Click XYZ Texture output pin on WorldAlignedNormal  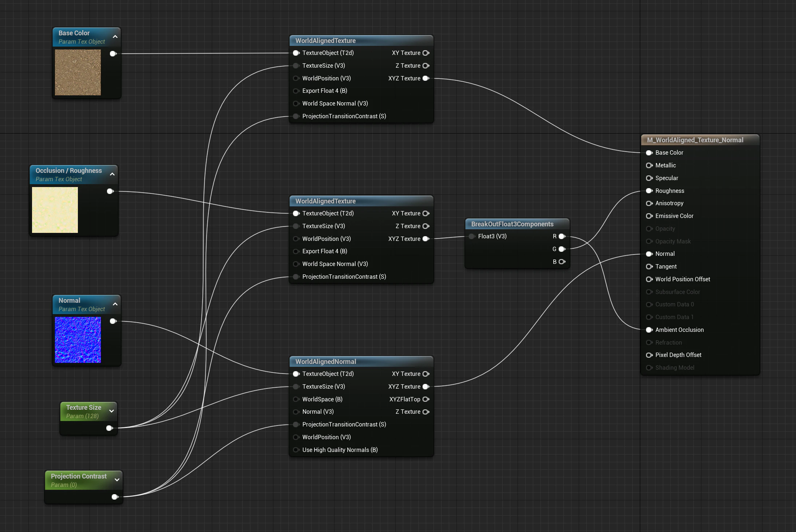[x=426, y=387]
